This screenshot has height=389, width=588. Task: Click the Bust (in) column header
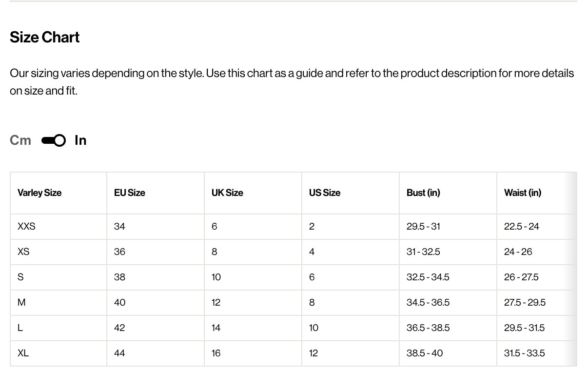pyautogui.click(x=423, y=193)
